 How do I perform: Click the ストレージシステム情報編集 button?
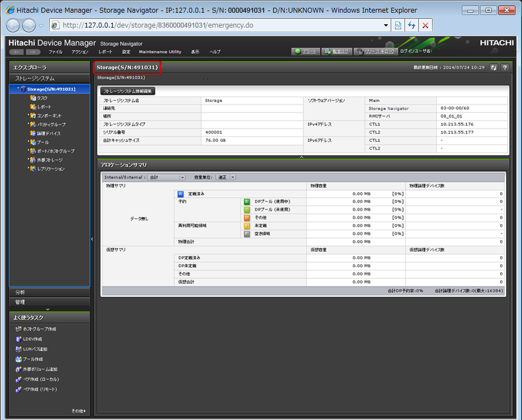coord(127,91)
